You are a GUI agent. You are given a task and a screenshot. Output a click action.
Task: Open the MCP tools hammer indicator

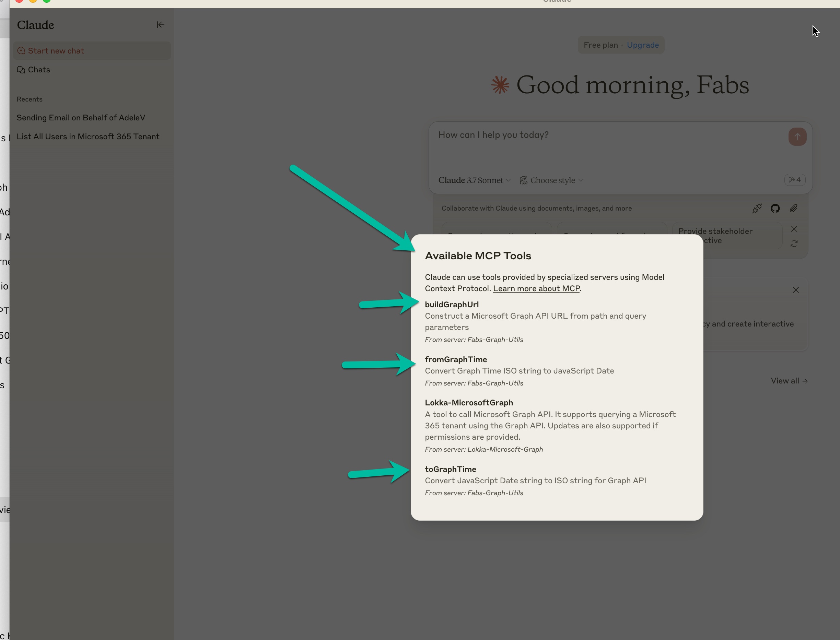(794, 180)
